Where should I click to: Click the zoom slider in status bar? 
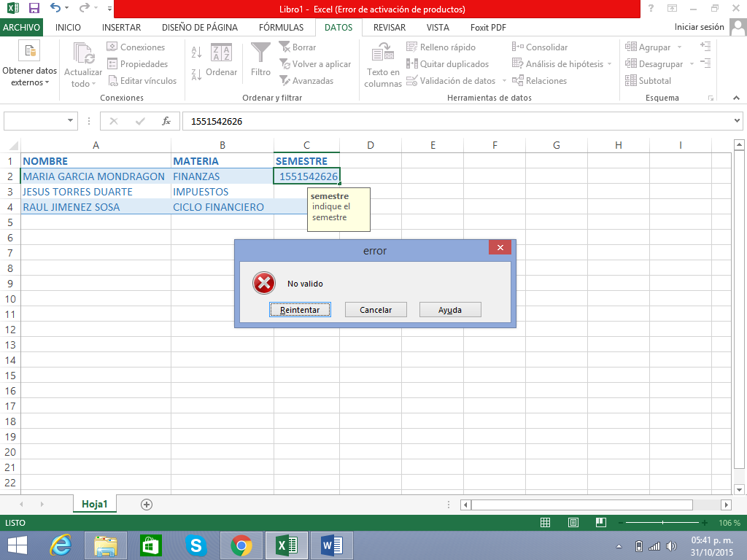point(662,523)
